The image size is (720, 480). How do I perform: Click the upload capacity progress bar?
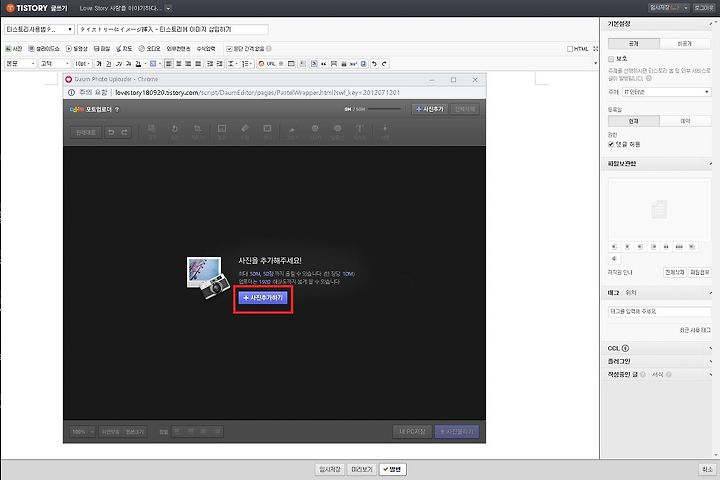[x=384, y=109]
